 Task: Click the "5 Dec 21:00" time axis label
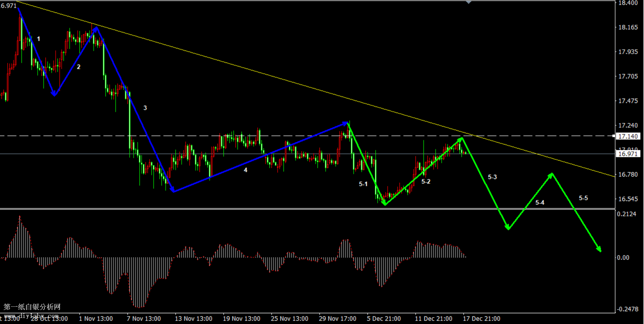click(x=384, y=319)
